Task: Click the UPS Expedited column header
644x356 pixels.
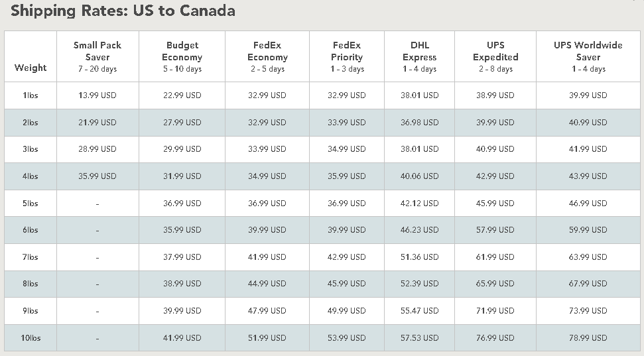Action: click(x=495, y=56)
